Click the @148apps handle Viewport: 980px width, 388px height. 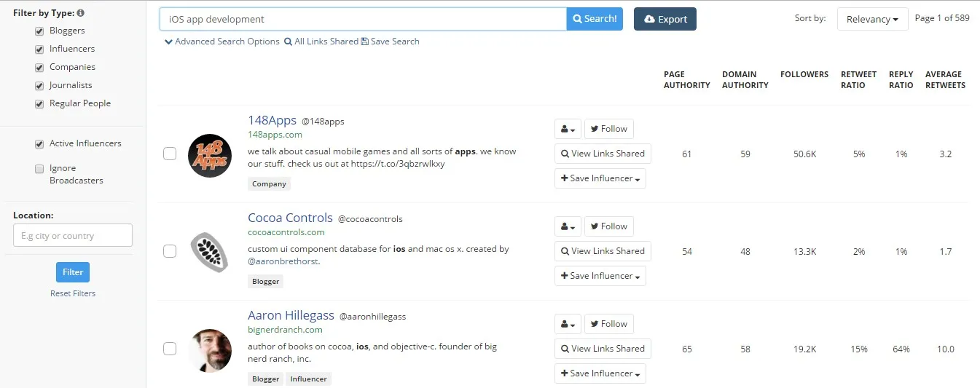323,122
